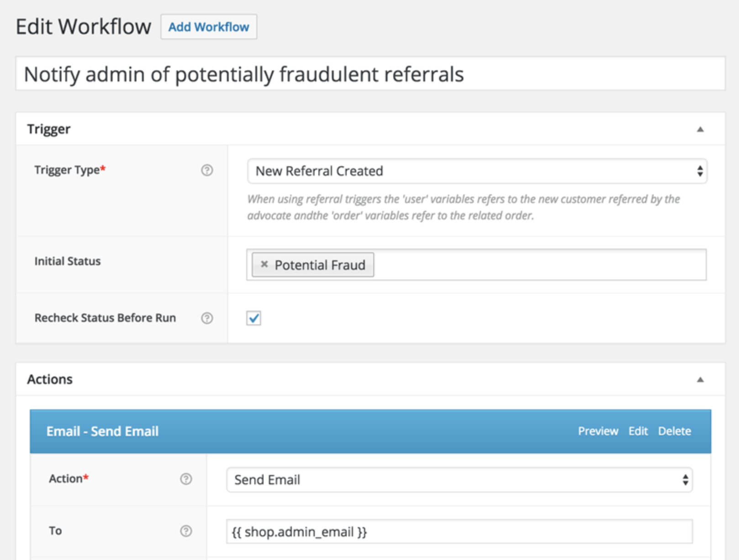Delete the Send Email action
This screenshot has width=739, height=560.
coord(674,431)
